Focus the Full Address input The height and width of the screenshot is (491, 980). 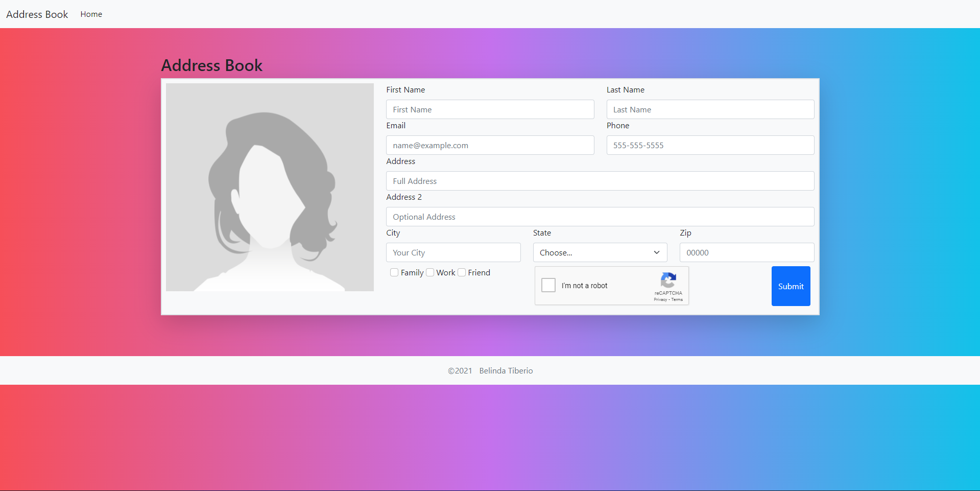click(x=600, y=181)
